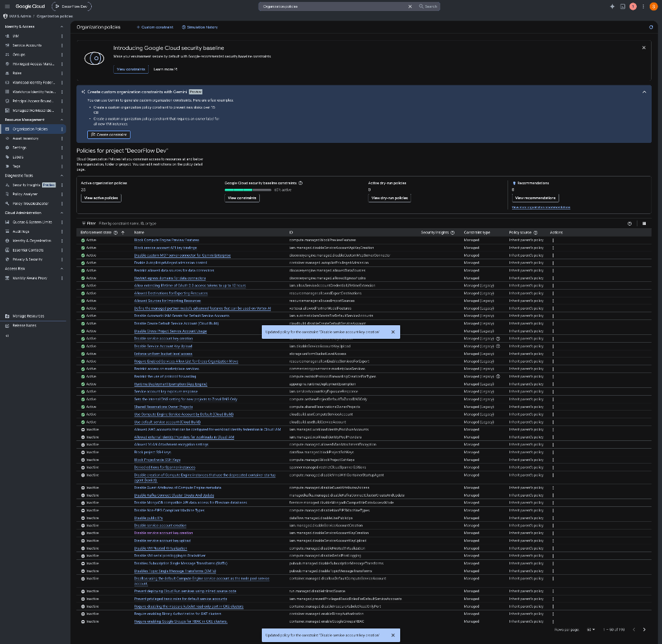Click the help icon beside column options
This screenshot has height=644, width=662.
[630, 223]
